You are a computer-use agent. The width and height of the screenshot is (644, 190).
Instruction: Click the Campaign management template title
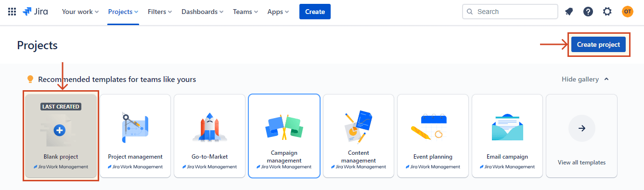click(x=284, y=157)
